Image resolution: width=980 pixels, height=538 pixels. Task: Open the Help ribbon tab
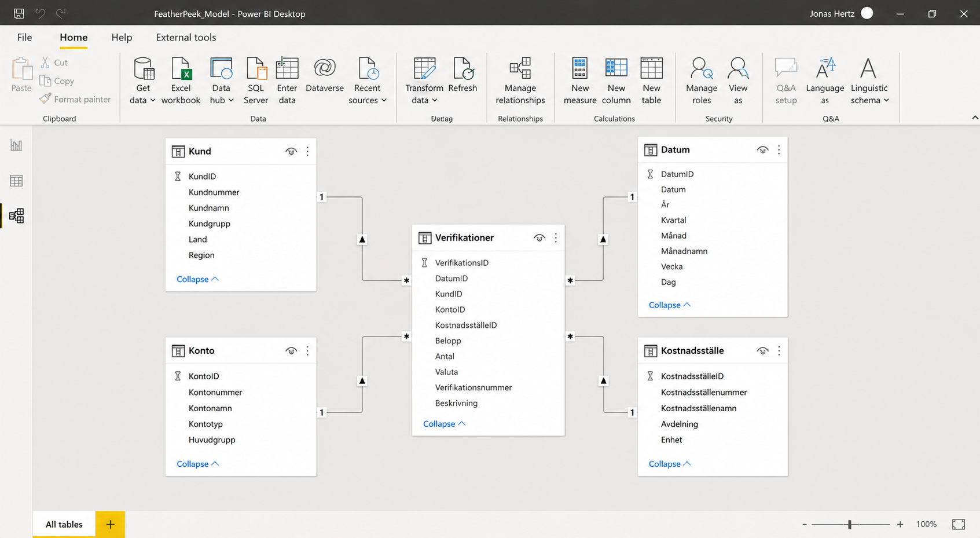[122, 37]
